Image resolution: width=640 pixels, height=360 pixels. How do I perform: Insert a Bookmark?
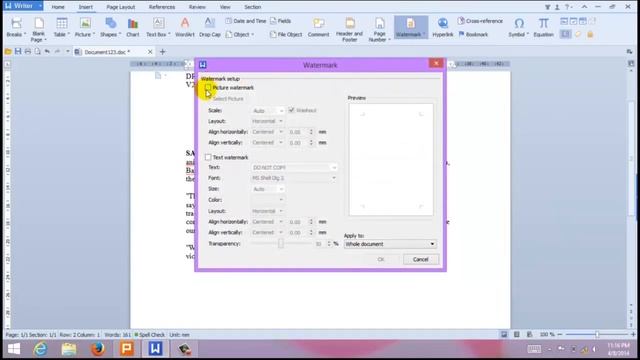(x=473, y=35)
